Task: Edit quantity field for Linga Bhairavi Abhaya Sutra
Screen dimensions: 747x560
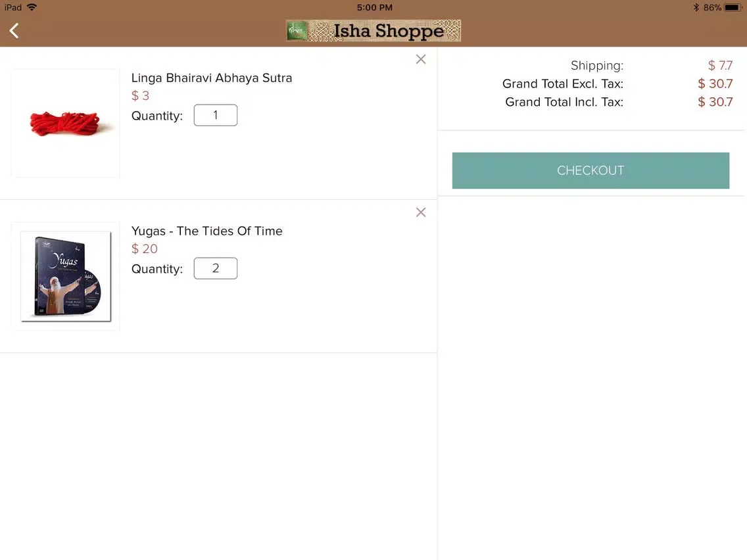Action: point(215,115)
